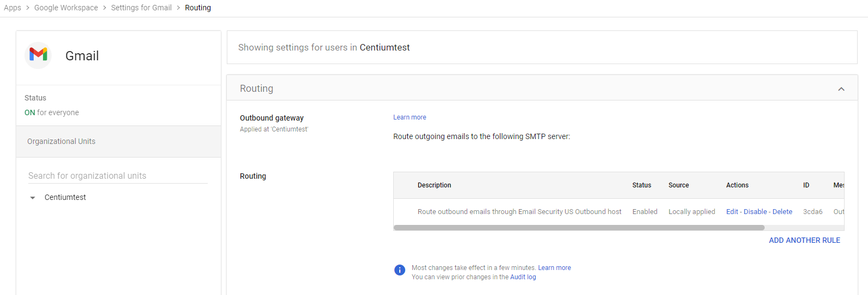Click the Enabled status cell
The width and height of the screenshot is (868, 295).
[x=645, y=212]
